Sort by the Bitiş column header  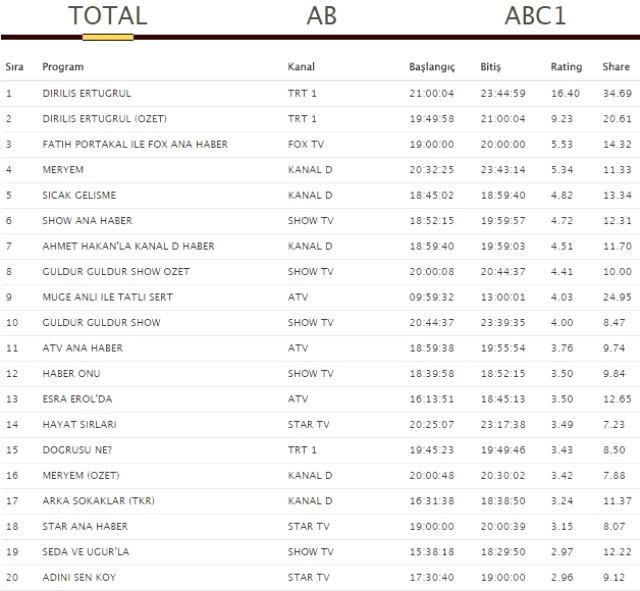pyautogui.click(x=490, y=67)
